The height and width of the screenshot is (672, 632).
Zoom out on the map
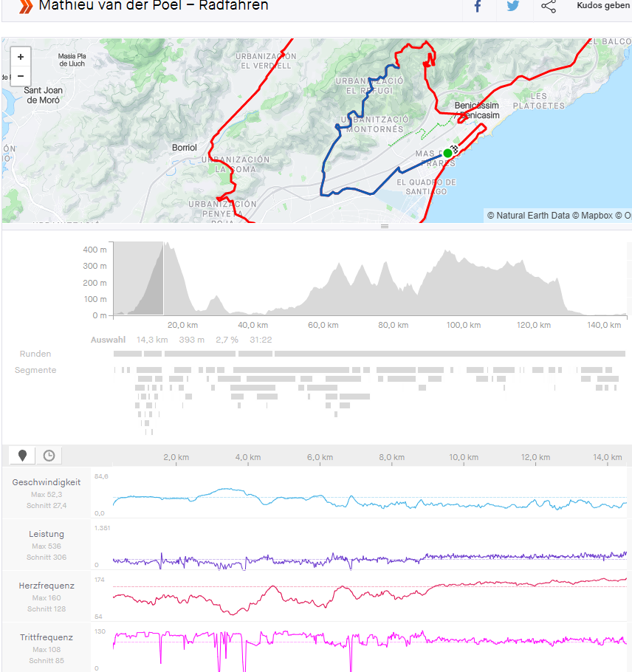[x=20, y=75]
